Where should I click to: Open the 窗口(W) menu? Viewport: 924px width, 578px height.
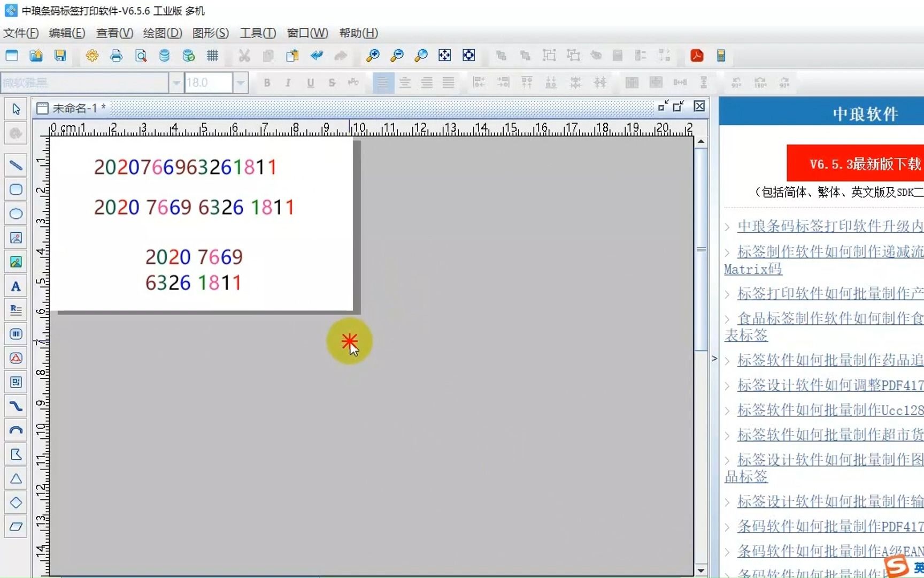pos(307,33)
